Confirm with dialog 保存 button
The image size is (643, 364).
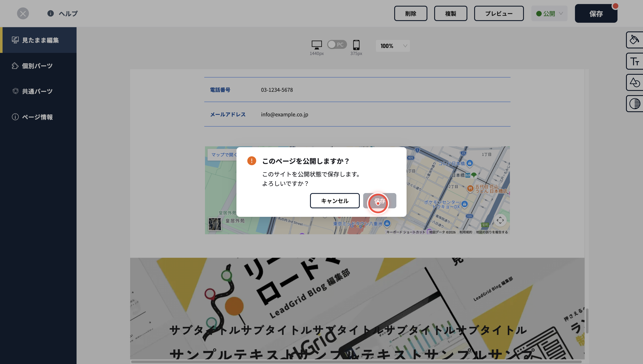[380, 201]
